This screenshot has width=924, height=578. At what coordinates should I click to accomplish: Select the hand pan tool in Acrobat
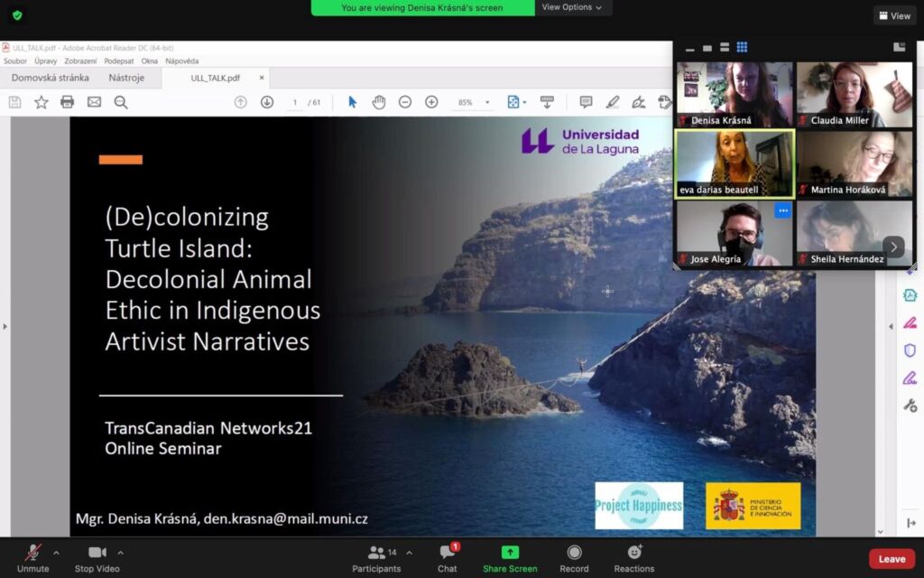(x=379, y=102)
